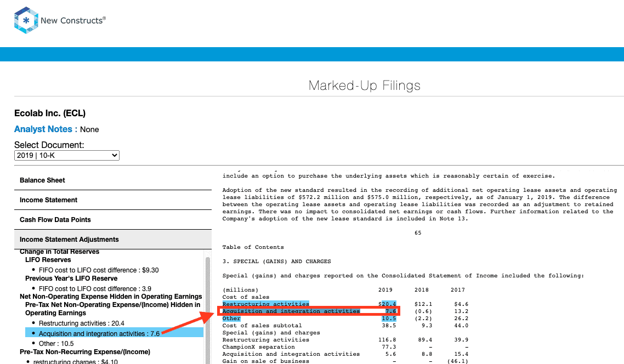Click the highlighted 7.6 value in the filing
624x364 pixels.
(x=391, y=311)
